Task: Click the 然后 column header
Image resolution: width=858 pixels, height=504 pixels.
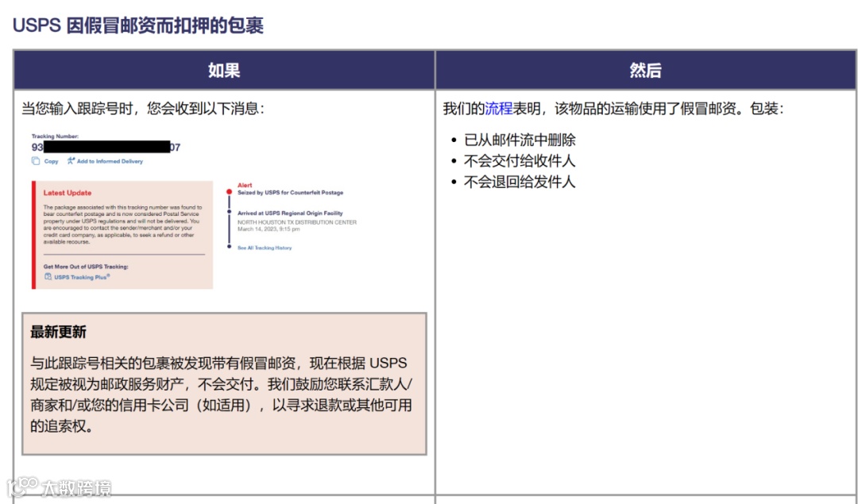Action: (x=646, y=70)
